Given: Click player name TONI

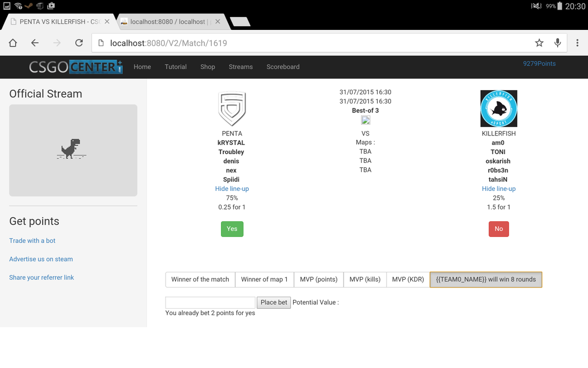Looking at the screenshot, I should (499, 152).
